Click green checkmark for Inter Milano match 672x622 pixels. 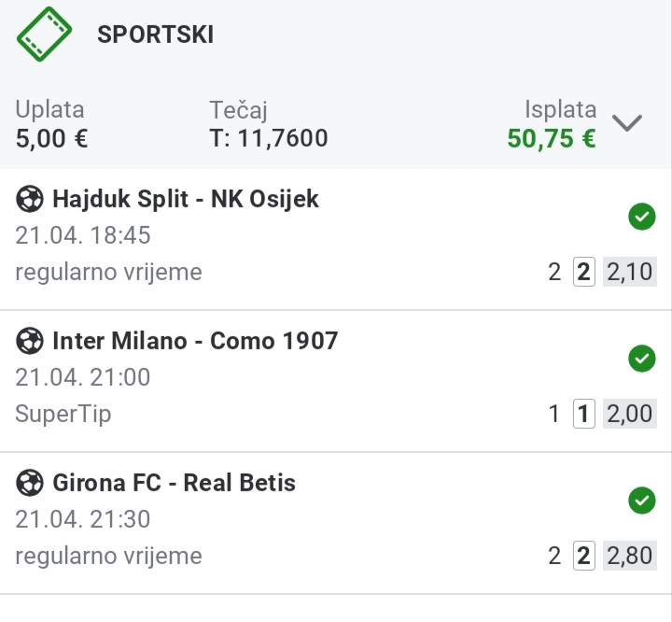tap(641, 359)
